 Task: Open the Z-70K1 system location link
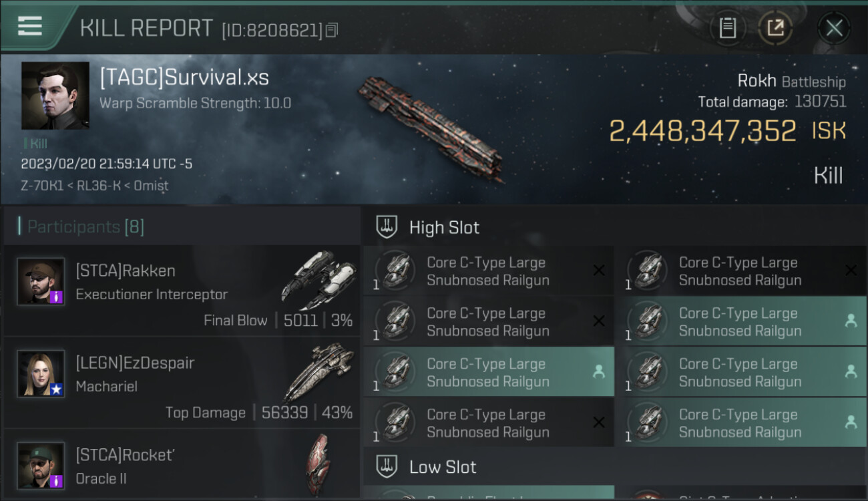(43, 186)
